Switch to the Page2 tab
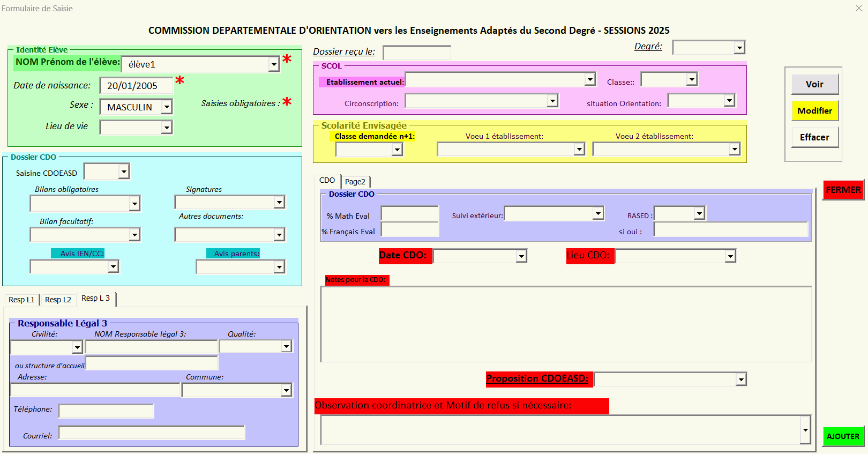This screenshot has height=454, width=868. pos(355,182)
